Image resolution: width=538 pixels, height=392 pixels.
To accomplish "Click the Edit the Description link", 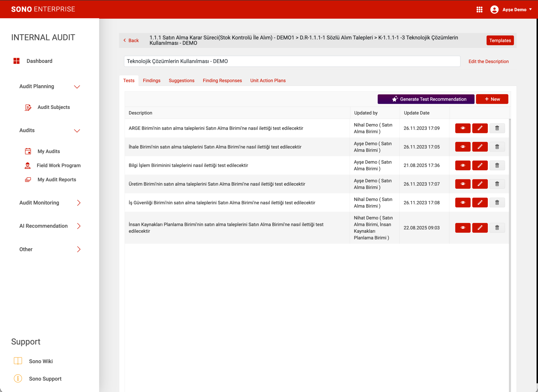I will pos(488,61).
